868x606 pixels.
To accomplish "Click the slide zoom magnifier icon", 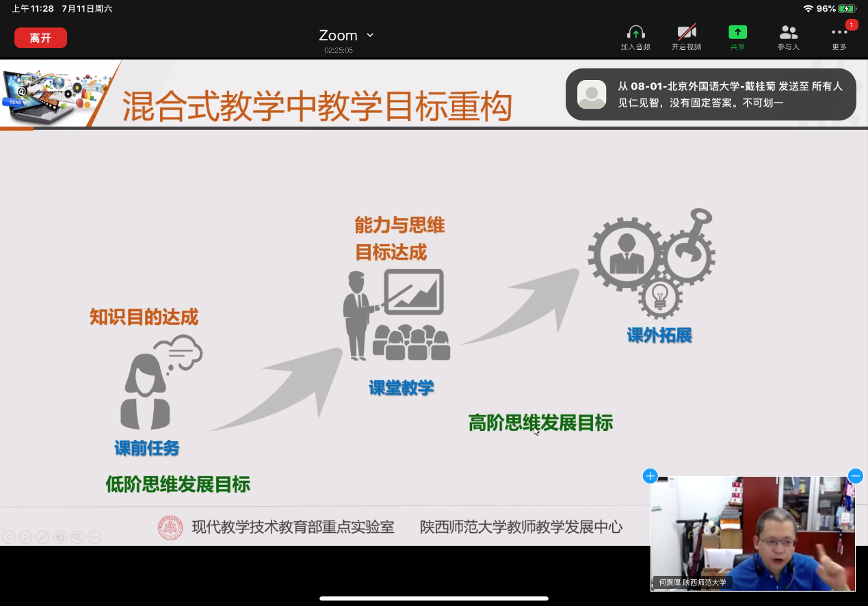I will click(77, 537).
